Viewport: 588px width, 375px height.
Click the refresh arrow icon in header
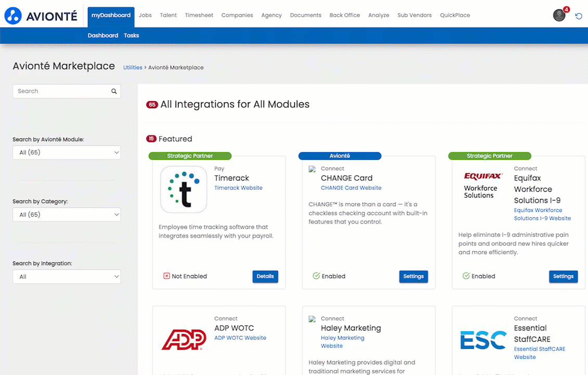point(579,16)
